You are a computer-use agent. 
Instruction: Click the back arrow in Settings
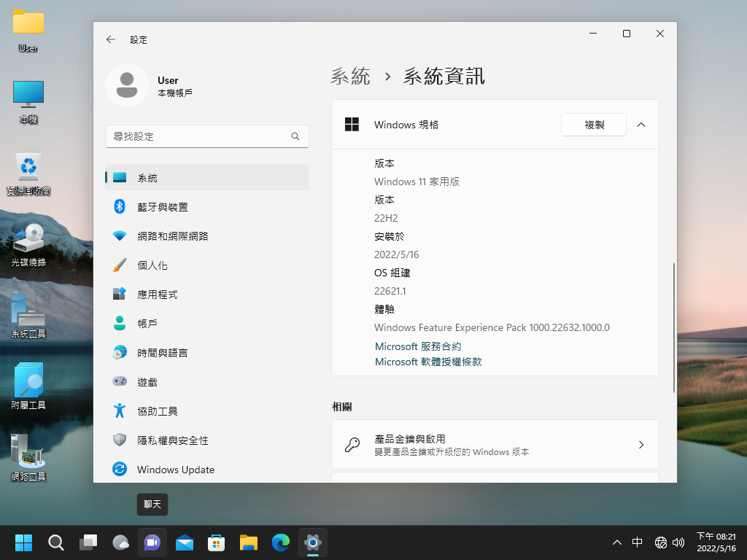(x=111, y=39)
